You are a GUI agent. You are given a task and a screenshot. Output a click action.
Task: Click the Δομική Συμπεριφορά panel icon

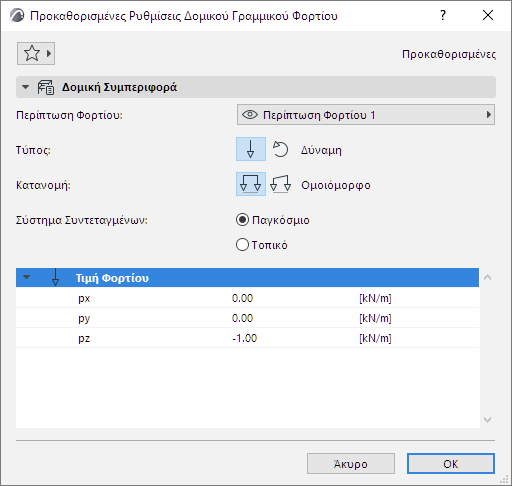[45, 87]
